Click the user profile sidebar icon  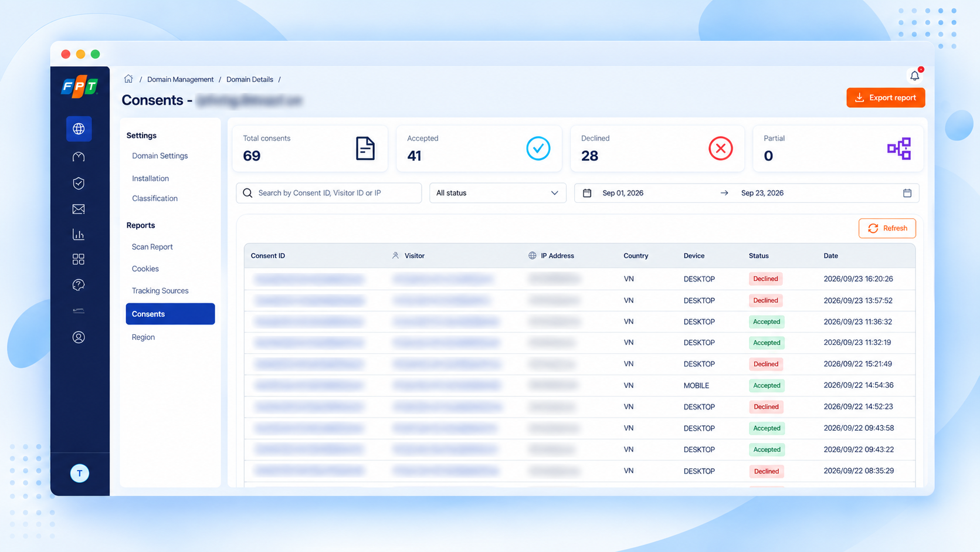tap(79, 337)
